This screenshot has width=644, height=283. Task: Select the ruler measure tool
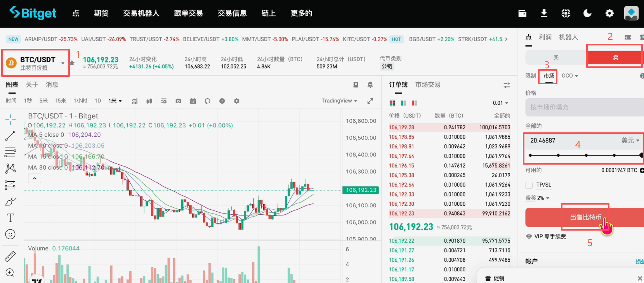point(10,256)
